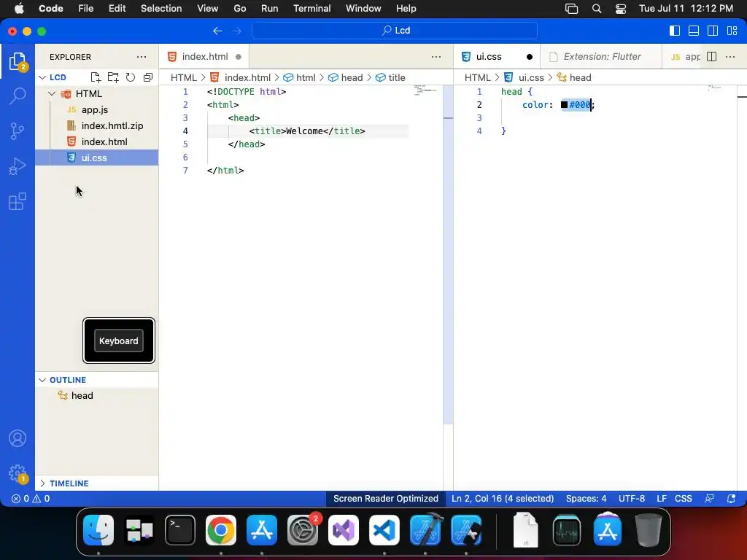This screenshot has width=747, height=560.
Task: Open the Accounts menu icon
Action: (18, 438)
